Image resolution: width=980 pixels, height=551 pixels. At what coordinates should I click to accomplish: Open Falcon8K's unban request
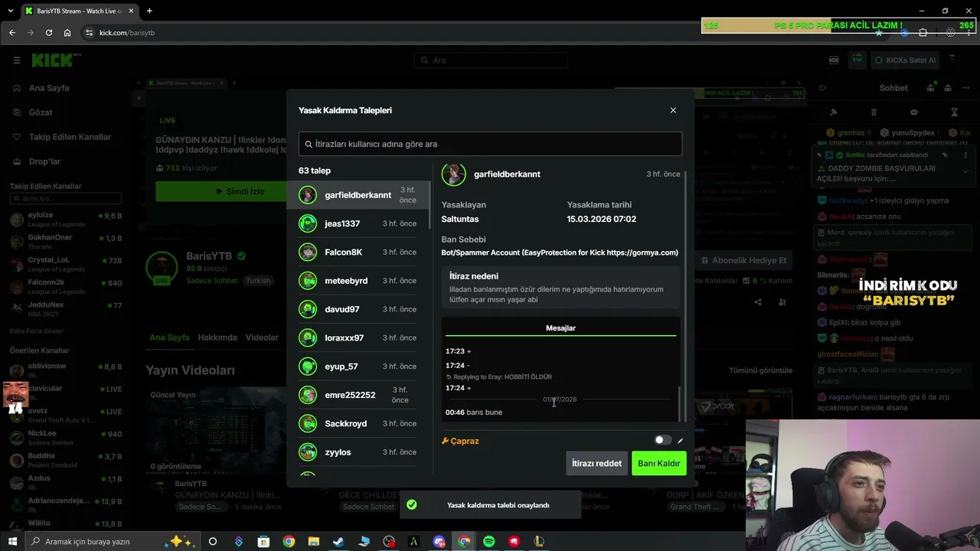point(358,252)
